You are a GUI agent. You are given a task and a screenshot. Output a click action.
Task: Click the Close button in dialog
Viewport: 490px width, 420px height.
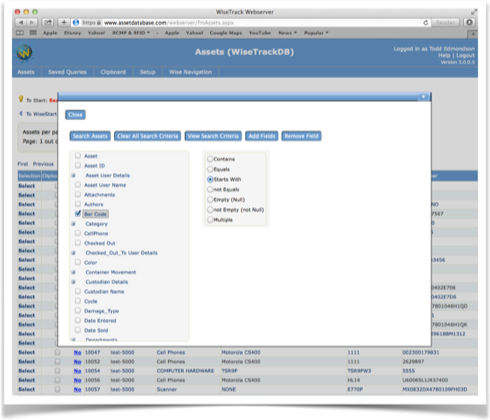(x=75, y=115)
